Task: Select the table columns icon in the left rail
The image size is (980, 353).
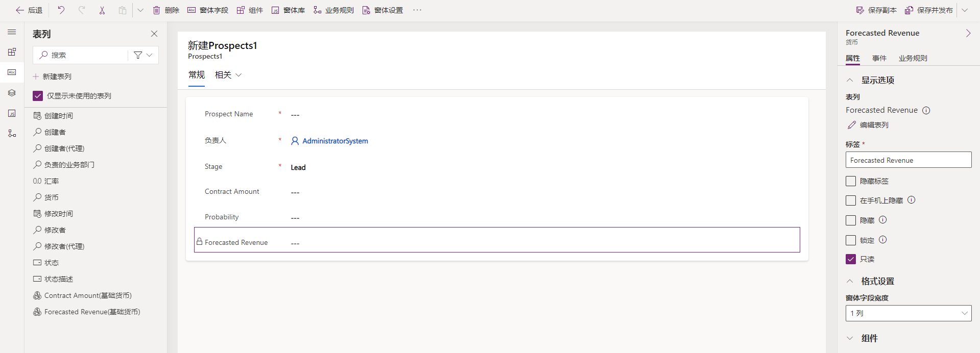Action: pyautogui.click(x=12, y=72)
